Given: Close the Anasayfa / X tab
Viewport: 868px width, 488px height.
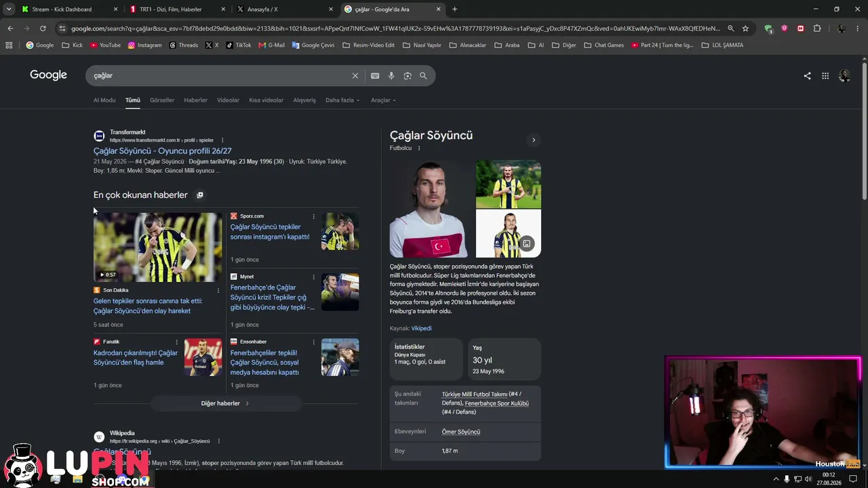Looking at the screenshot, I should click(x=331, y=9).
